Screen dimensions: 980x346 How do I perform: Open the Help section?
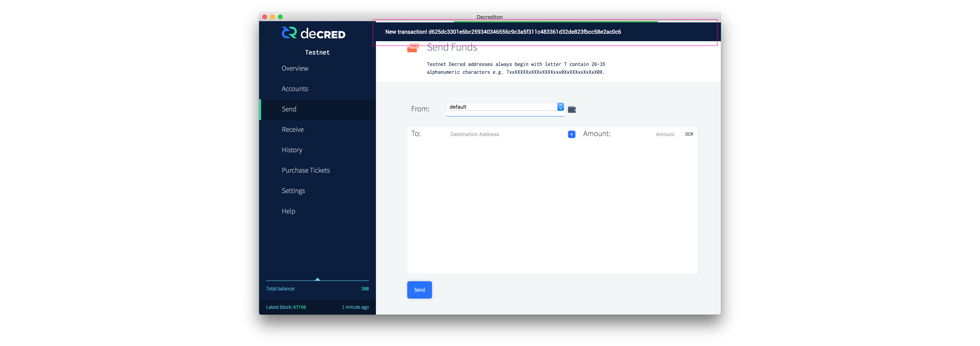[x=288, y=211]
